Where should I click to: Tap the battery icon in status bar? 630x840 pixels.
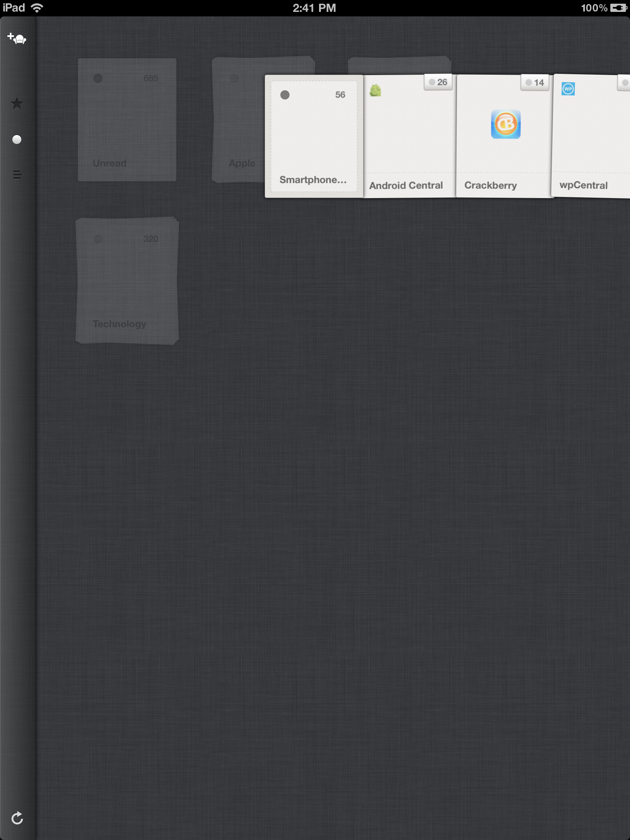[619, 8]
